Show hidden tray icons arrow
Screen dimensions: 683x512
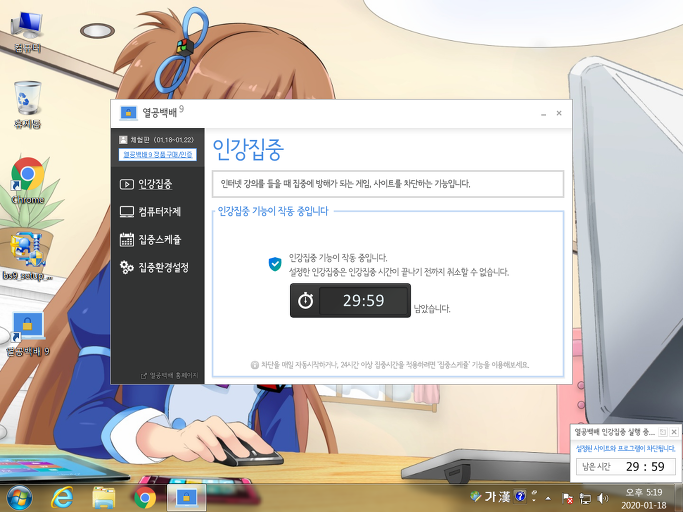click(548, 498)
